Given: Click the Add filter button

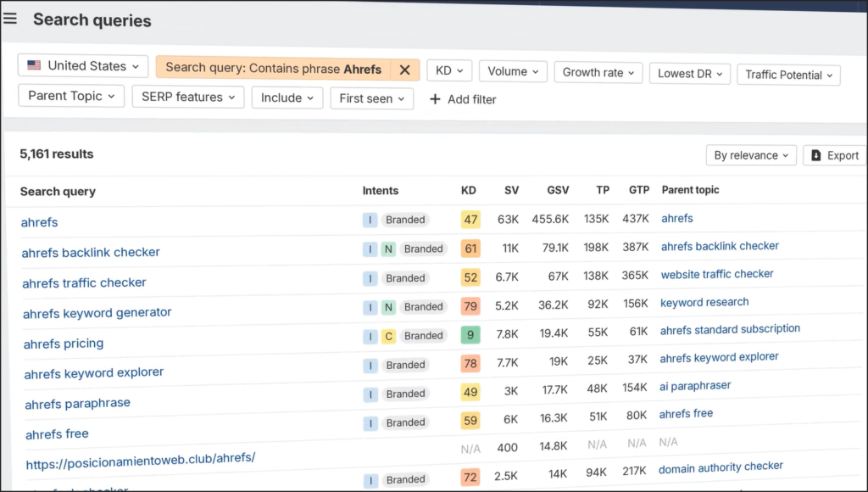Looking at the screenshot, I should click(463, 100).
